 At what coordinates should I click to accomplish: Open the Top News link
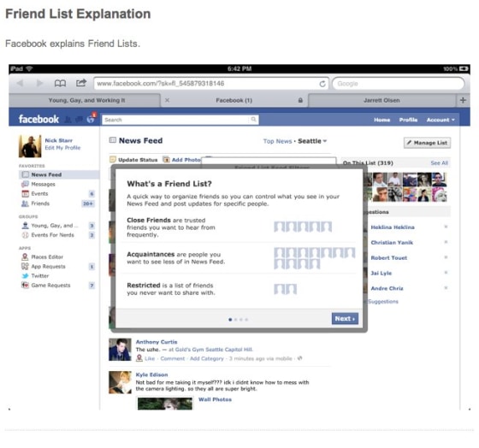(x=277, y=141)
